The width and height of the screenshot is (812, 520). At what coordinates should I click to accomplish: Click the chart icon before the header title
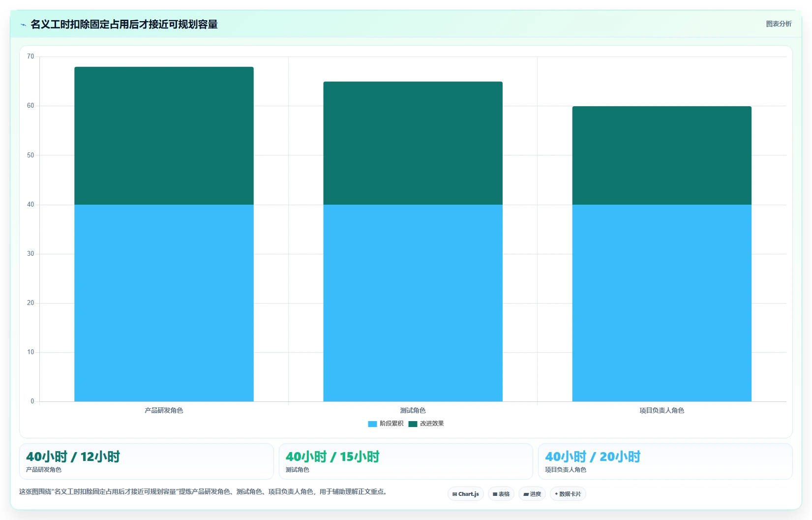[23, 25]
